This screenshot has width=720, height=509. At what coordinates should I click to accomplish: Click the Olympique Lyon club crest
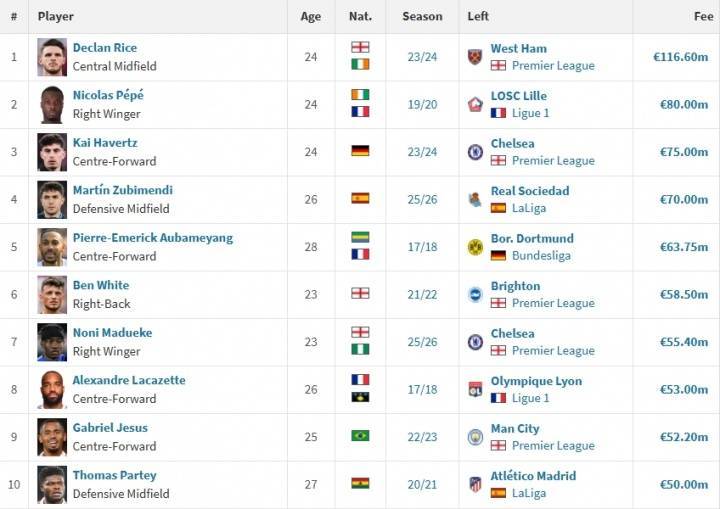[475, 390]
